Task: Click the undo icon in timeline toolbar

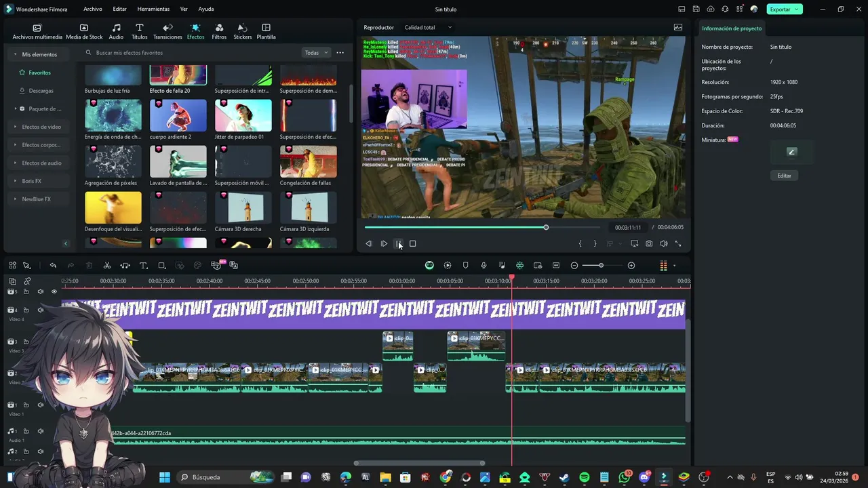Action: tap(53, 266)
